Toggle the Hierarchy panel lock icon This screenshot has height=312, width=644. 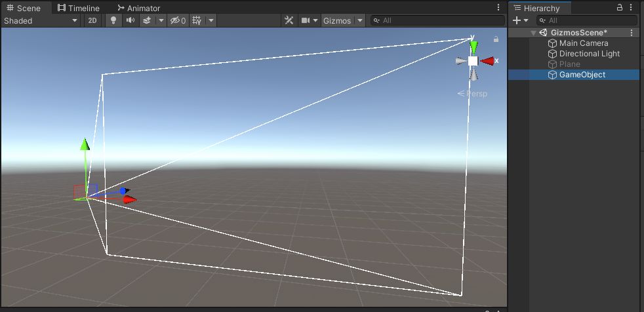(x=620, y=7)
